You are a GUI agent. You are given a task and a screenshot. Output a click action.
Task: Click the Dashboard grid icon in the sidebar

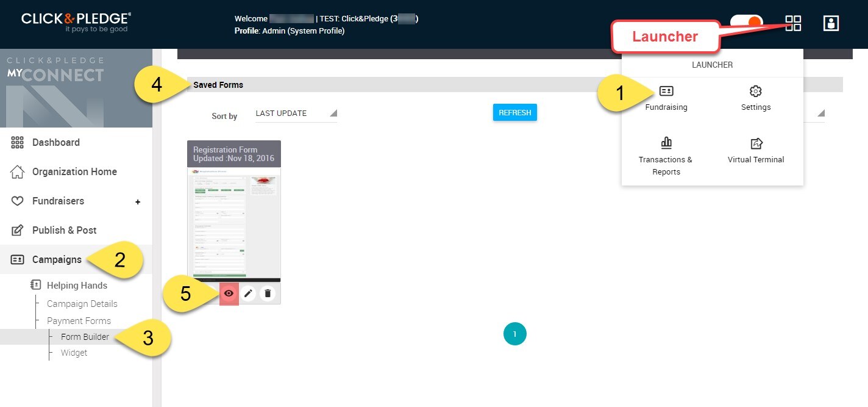18,142
